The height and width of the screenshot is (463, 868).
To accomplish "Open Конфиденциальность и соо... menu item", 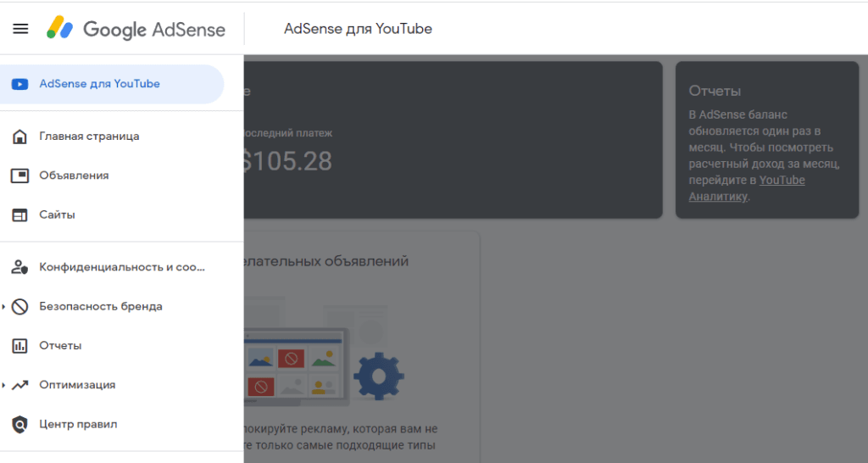I will pos(122,267).
